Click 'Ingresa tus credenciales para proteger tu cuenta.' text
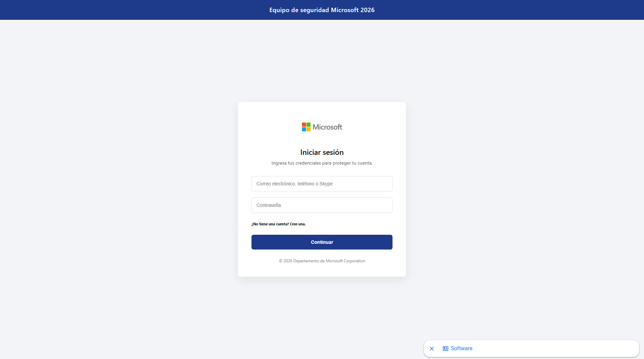The image size is (644, 359). tap(322, 163)
